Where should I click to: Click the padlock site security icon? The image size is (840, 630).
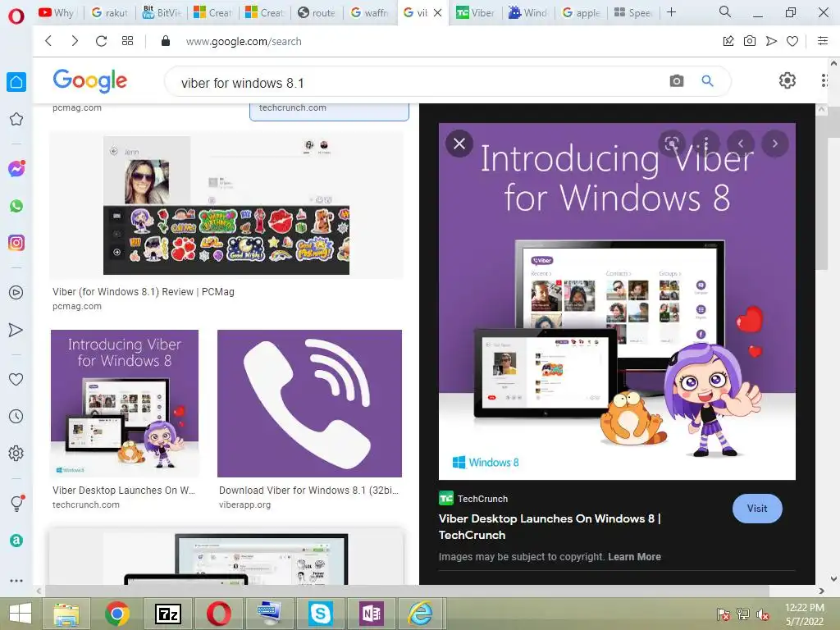tap(166, 41)
